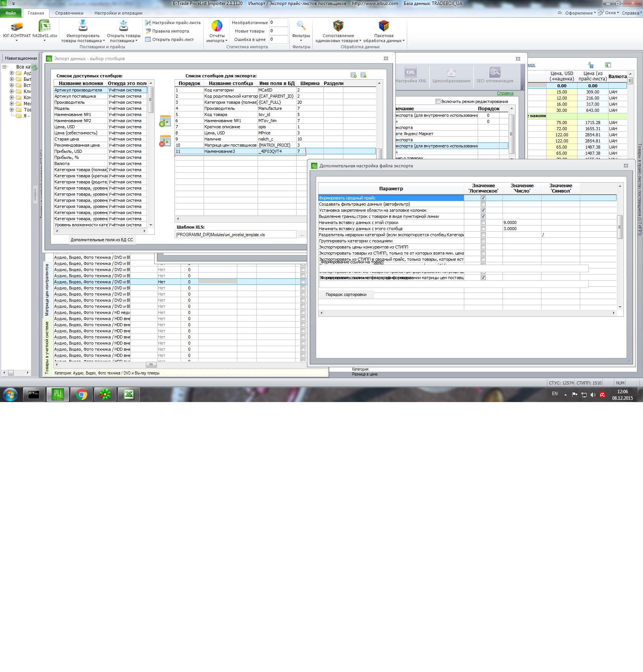This screenshot has height=672, width=643.
Task: Toggle Выделение границ строк пунктирной линии checkbox
Action: click(483, 216)
